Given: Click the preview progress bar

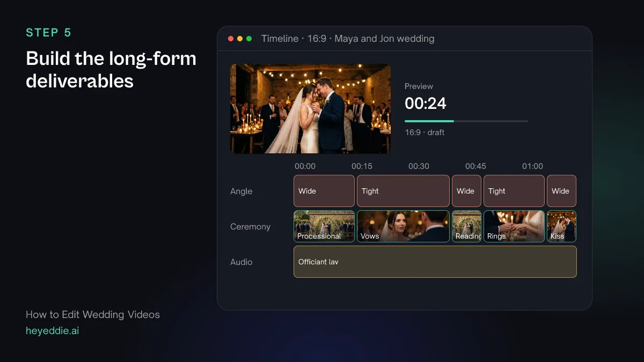Looking at the screenshot, I should (x=466, y=121).
